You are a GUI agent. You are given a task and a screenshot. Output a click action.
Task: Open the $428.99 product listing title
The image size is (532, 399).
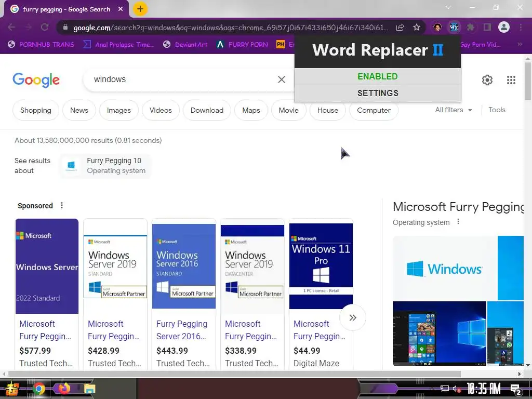114,330
